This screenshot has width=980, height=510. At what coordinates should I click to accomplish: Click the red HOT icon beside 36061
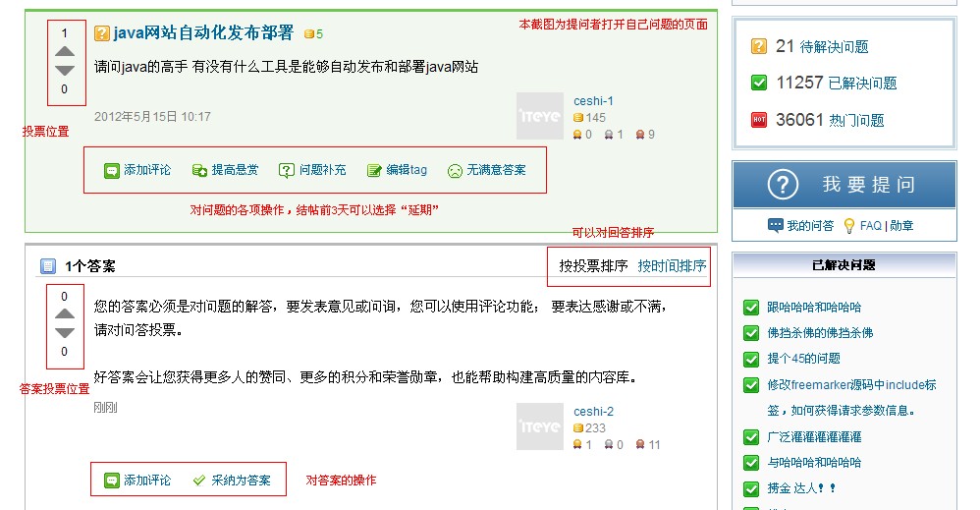[x=759, y=120]
